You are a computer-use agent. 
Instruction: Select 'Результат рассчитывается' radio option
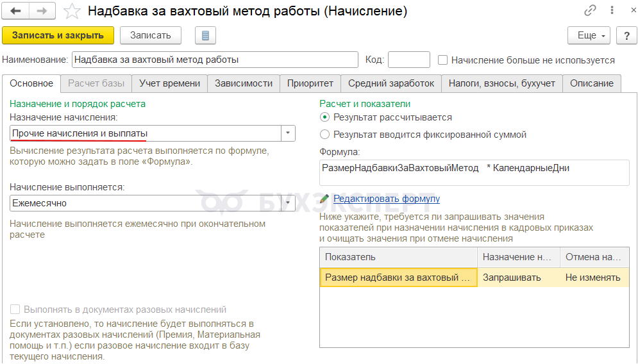(x=324, y=117)
